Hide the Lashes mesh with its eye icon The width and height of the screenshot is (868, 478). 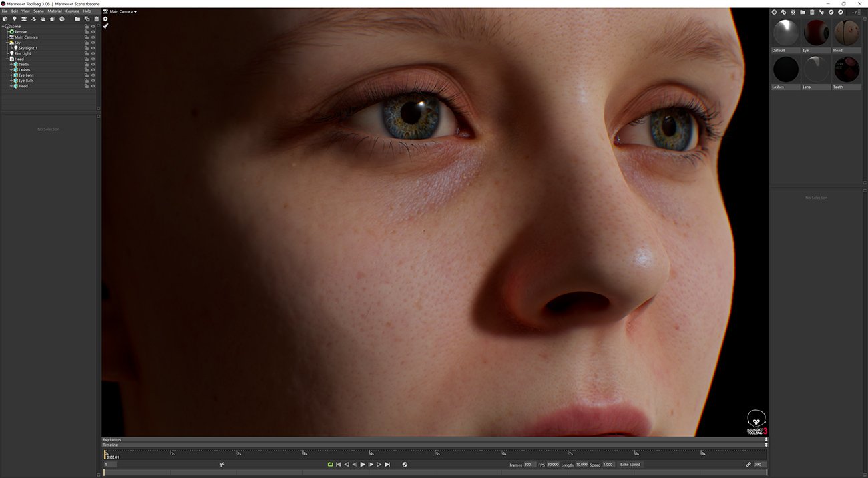click(93, 70)
